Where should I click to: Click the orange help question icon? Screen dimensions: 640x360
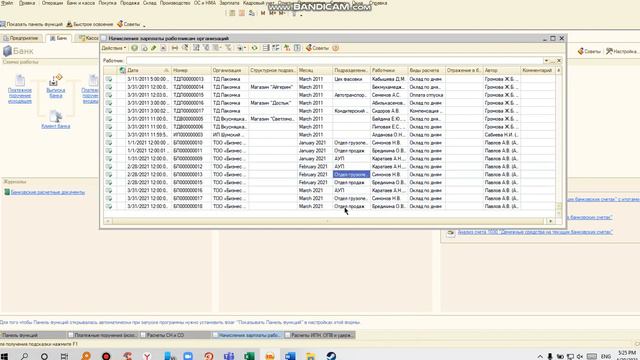336,48
